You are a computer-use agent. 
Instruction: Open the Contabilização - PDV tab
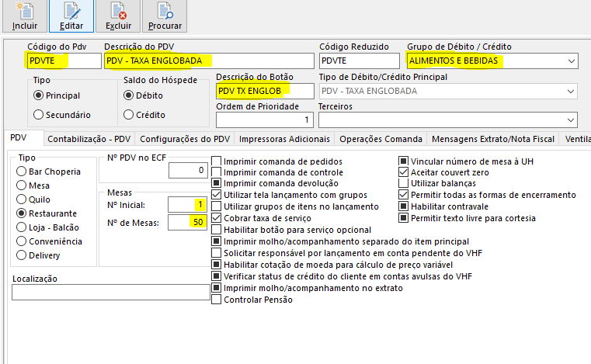tap(89, 139)
